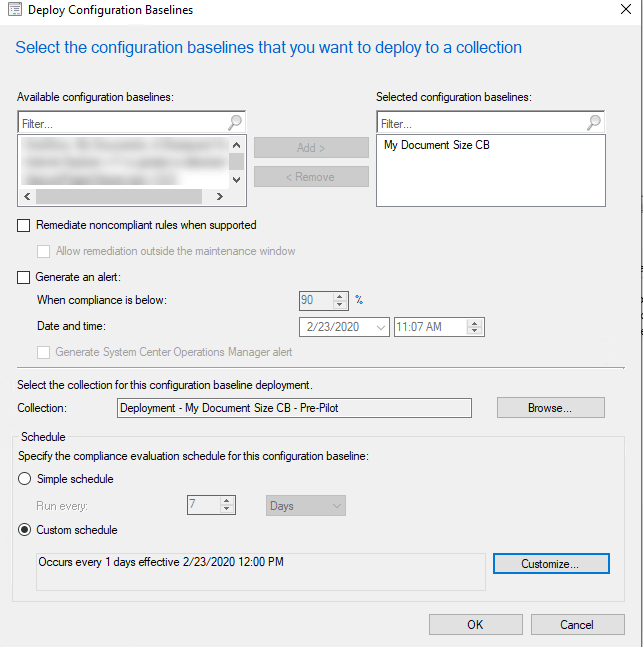Enable Remediate noncompliant rules when supported
The image size is (643, 647).
[x=24, y=225]
